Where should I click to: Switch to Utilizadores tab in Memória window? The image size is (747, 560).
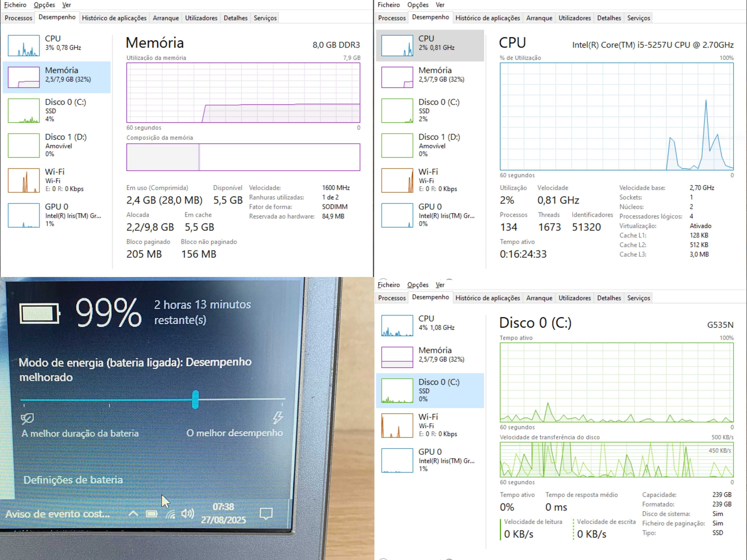tap(201, 18)
